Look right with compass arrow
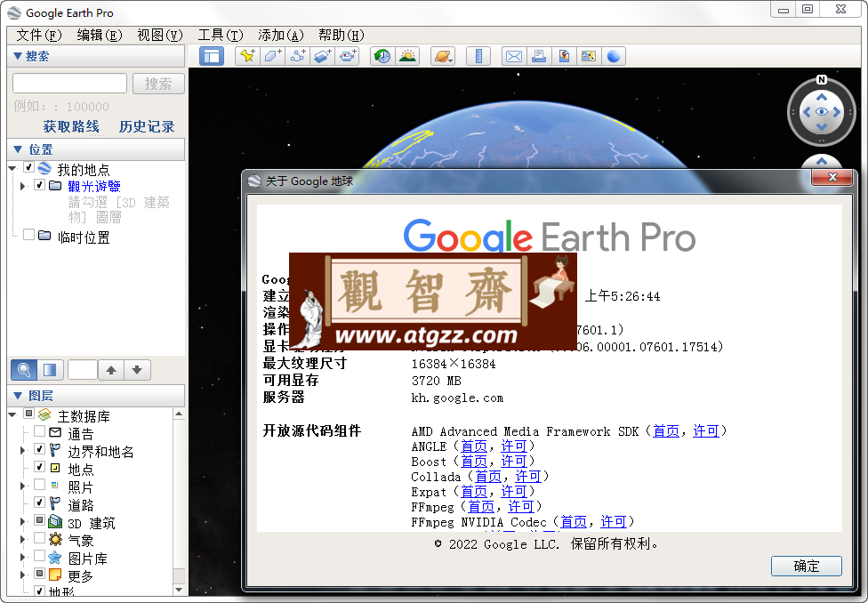Screen dimensions: 868x603 point(837,112)
